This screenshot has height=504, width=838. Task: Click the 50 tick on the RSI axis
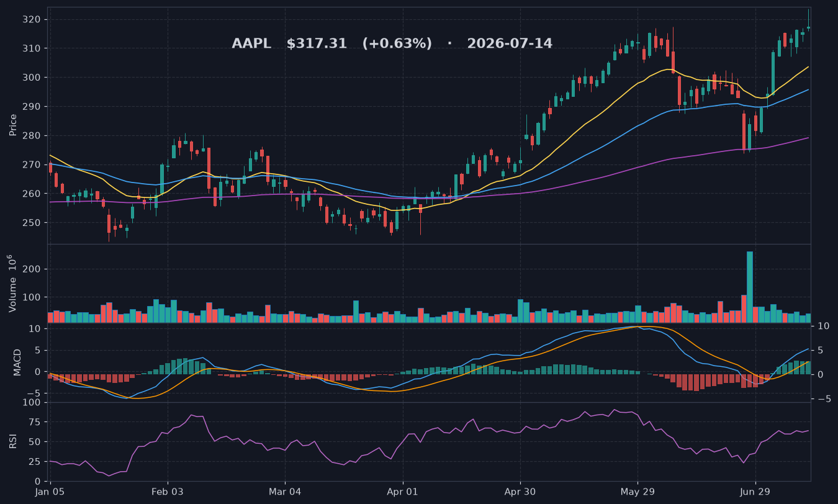(35, 443)
